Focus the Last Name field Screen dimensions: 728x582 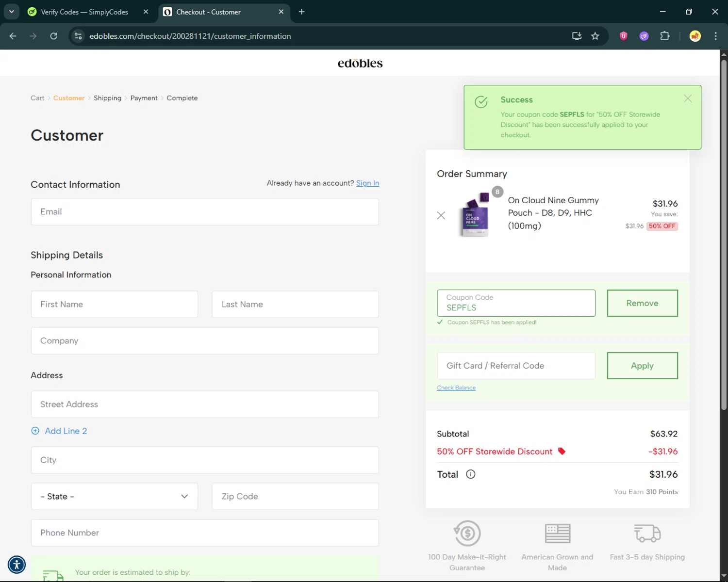click(295, 304)
